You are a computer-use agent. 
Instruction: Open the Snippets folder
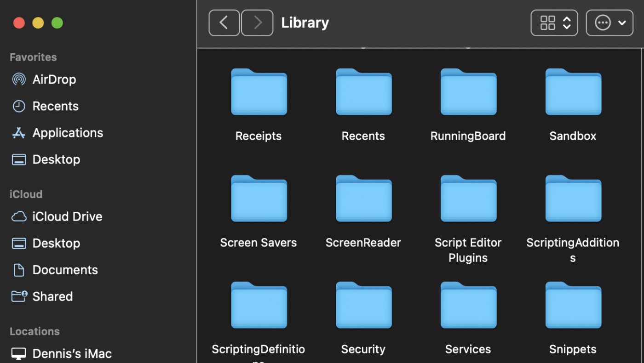coord(573,305)
